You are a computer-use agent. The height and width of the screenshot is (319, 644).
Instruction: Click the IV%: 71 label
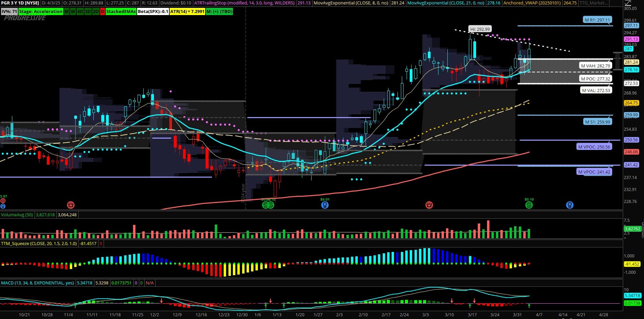pos(9,11)
